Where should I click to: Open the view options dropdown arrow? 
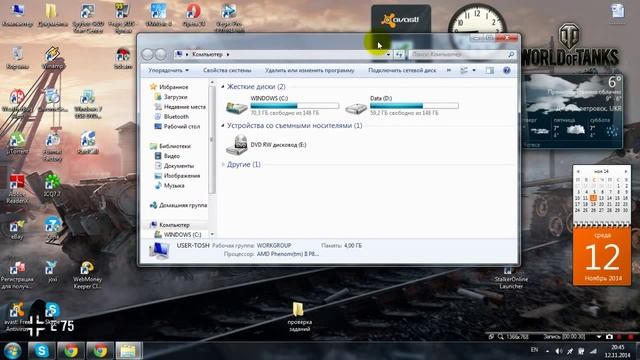pyautogui.click(x=474, y=71)
